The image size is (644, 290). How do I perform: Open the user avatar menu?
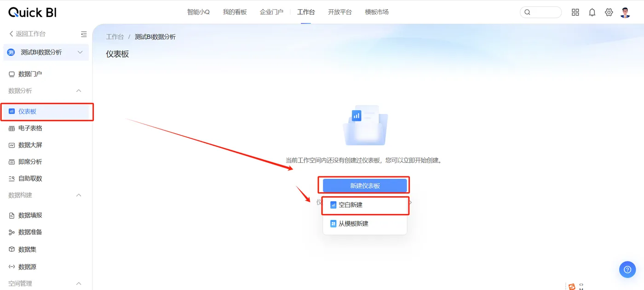click(x=625, y=12)
